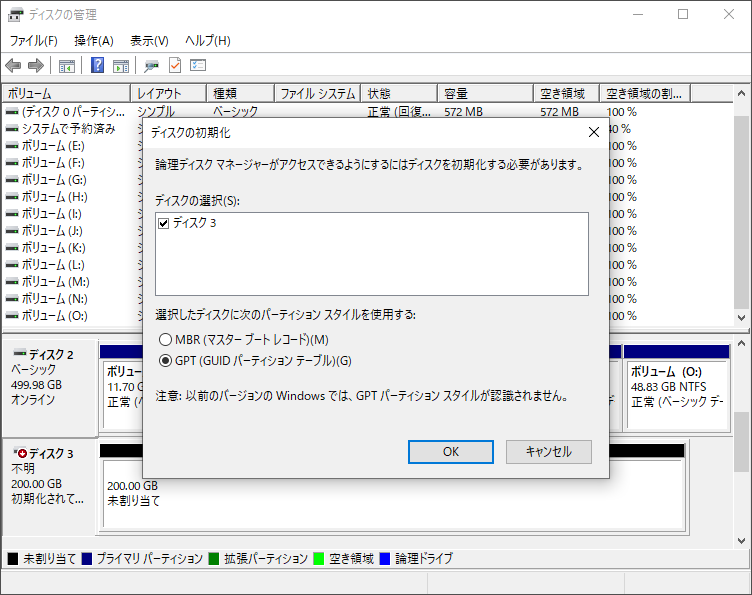Open the 操作(A) menu
Viewport: 752px width, 595px height.
click(94, 41)
